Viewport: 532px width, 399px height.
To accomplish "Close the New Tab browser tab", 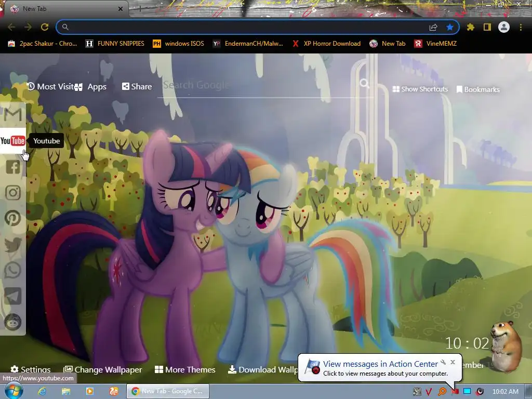I will [x=121, y=9].
